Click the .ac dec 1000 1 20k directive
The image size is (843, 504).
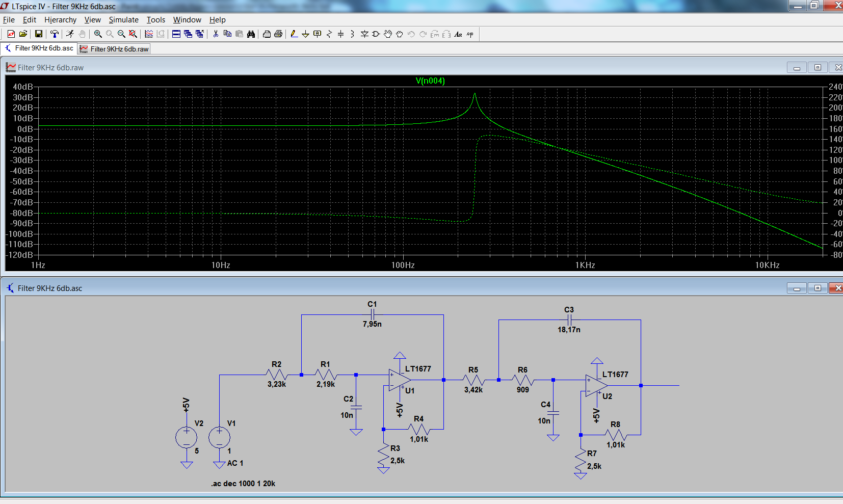243,484
